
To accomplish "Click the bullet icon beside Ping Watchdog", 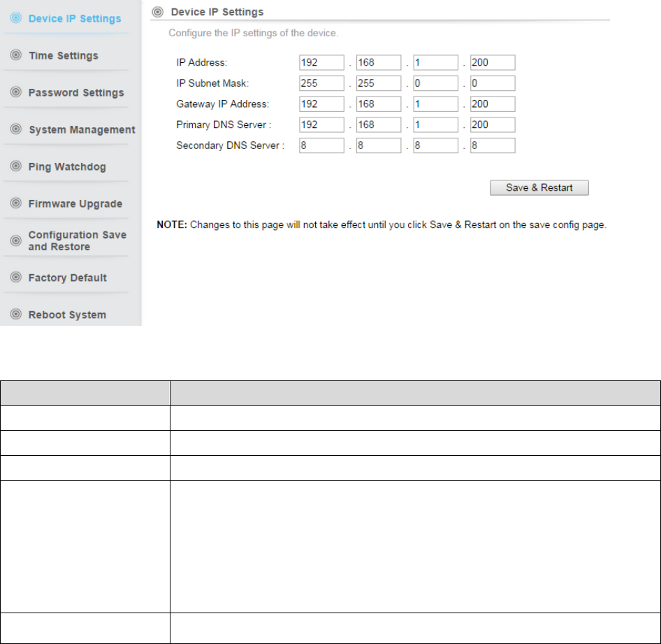I will [x=15, y=166].
